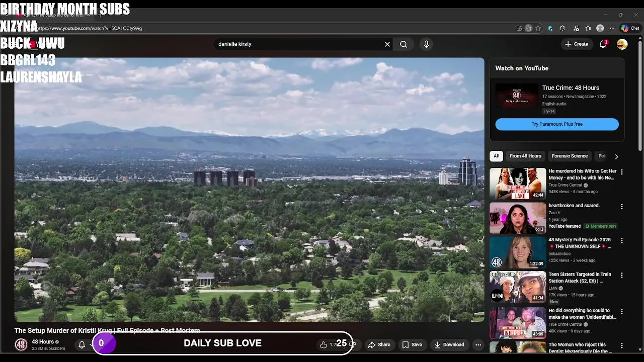Click the split screen icon in address bar
This screenshot has height=362, width=644.
(x=519, y=28)
